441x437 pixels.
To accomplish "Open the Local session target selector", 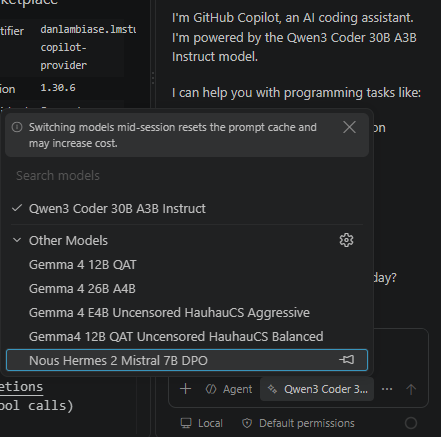I will pos(201,423).
